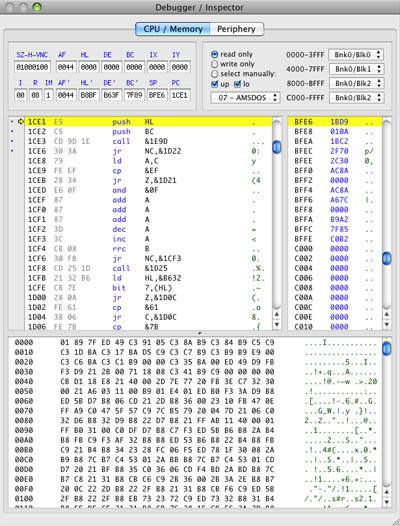The image size is (400, 526).
Task: Open bank dropdown for 8000-BFFF
Action: click(x=356, y=83)
